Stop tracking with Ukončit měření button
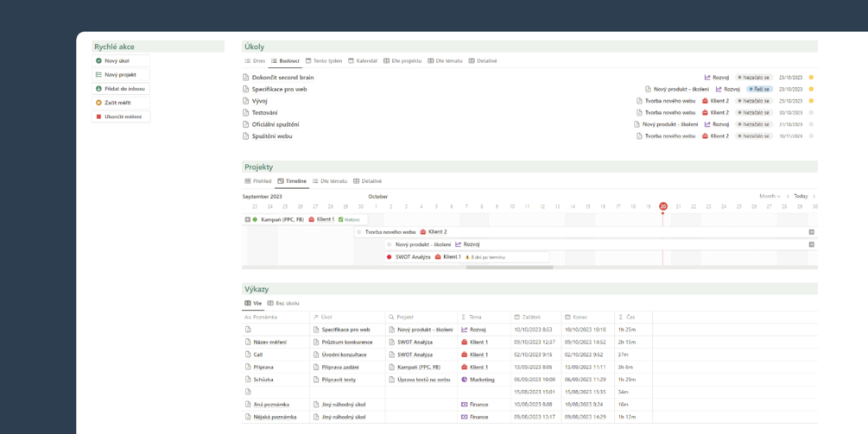Viewport: 868px width, 434px height. coord(121,116)
